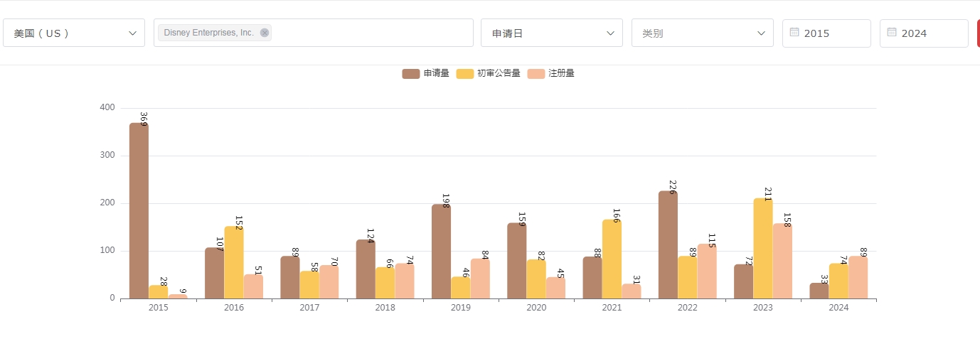Select 2018 注册量 bar with 74

click(x=404, y=281)
